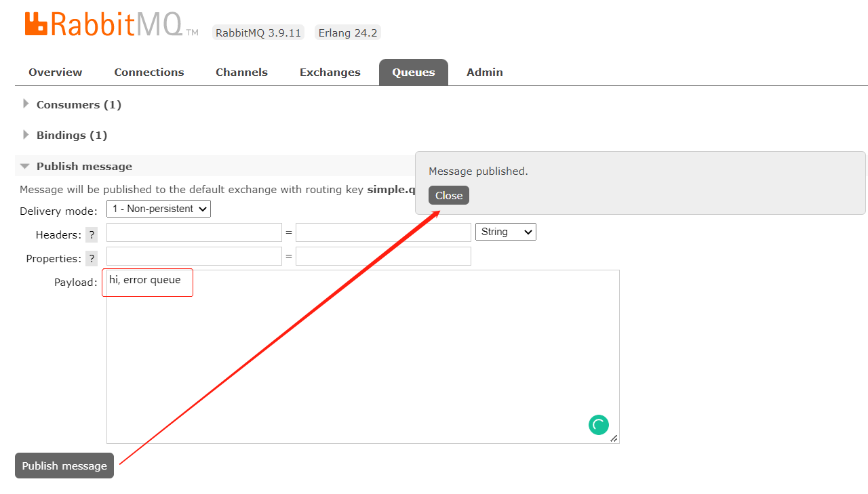The height and width of the screenshot is (494, 868).
Task: Click the RabbitMQ logo
Action: tap(112, 24)
